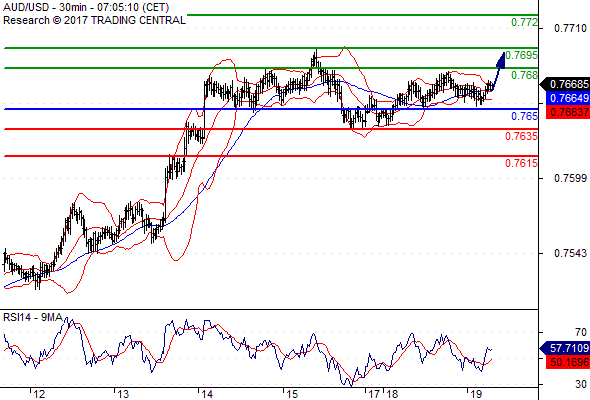This screenshot has width=590, height=400.
Task: Open the Research 2017 TRADING CENTRAL credit
Action: 94,20
